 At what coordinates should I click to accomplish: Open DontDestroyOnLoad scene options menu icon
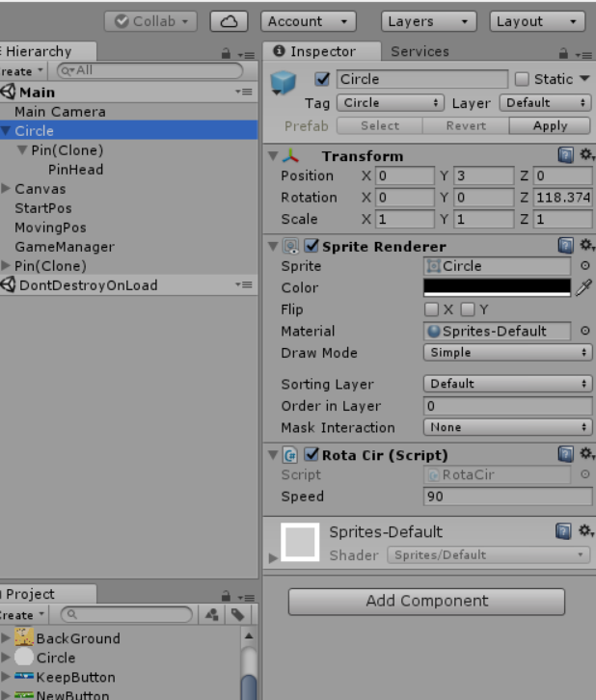pos(244,284)
